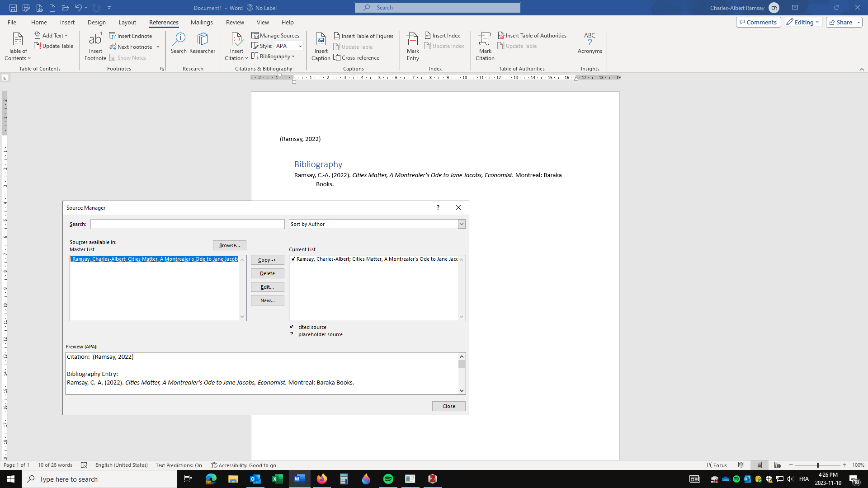The height and width of the screenshot is (488, 868).
Task: Expand Next Footnote arrow options
Action: [x=158, y=47]
